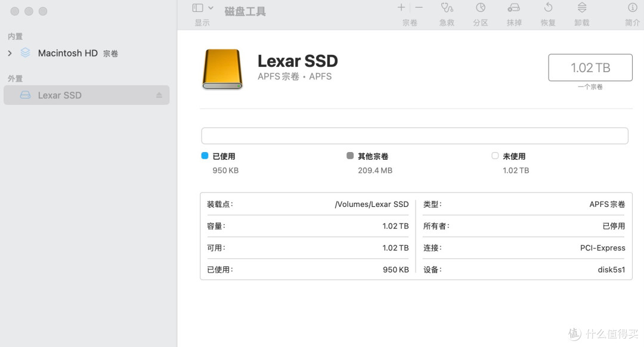Image resolution: width=644 pixels, height=347 pixels.
Task: Open the sidebar view (显示) button
Action: pyautogui.click(x=197, y=8)
